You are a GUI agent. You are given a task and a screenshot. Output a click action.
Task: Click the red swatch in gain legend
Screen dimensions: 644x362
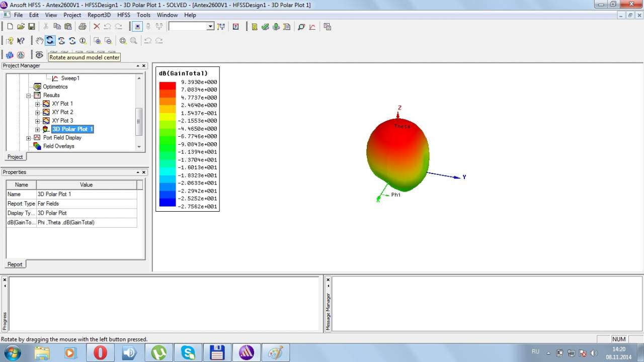click(168, 86)
